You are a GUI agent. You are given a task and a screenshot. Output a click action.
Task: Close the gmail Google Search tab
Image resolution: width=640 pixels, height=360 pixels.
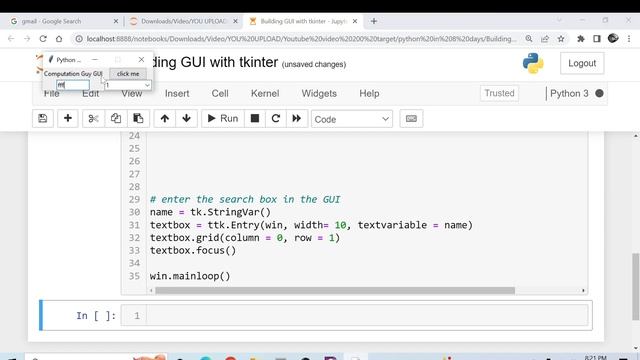[x=116, y=21]
